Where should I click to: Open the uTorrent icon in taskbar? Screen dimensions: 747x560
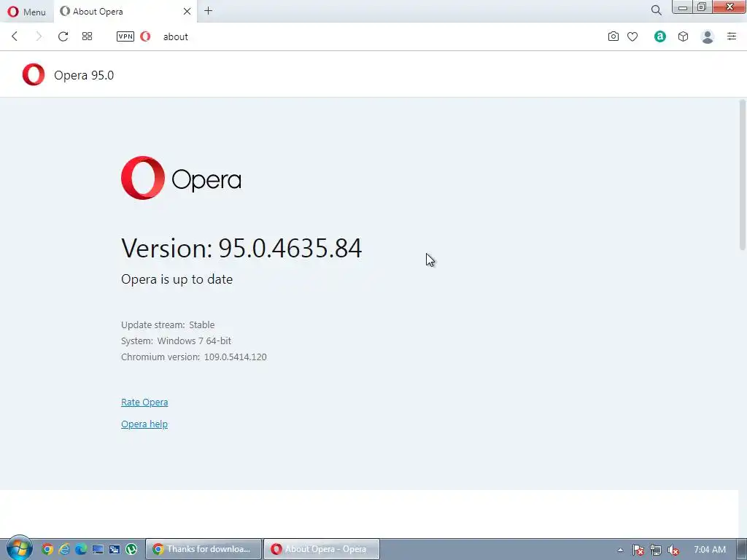click(131, 549)
